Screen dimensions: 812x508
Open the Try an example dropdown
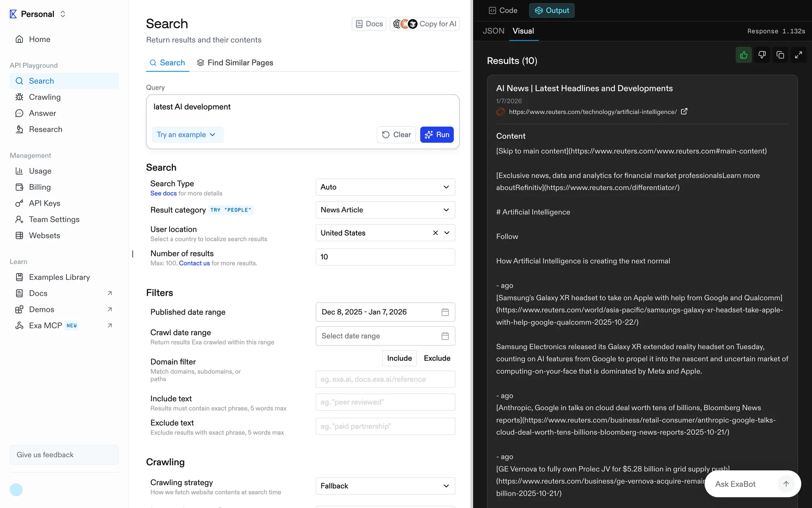pyautogui.click(x=187, y=135)
